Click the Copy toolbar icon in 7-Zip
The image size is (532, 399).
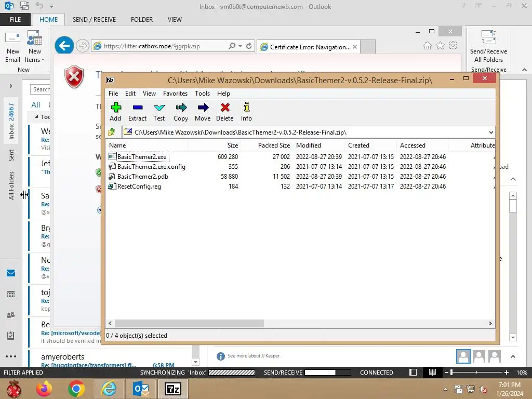[181, 112]
